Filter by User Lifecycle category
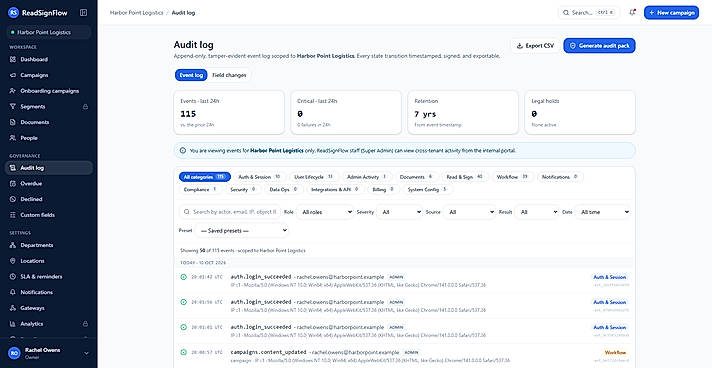 pos(314,177)
